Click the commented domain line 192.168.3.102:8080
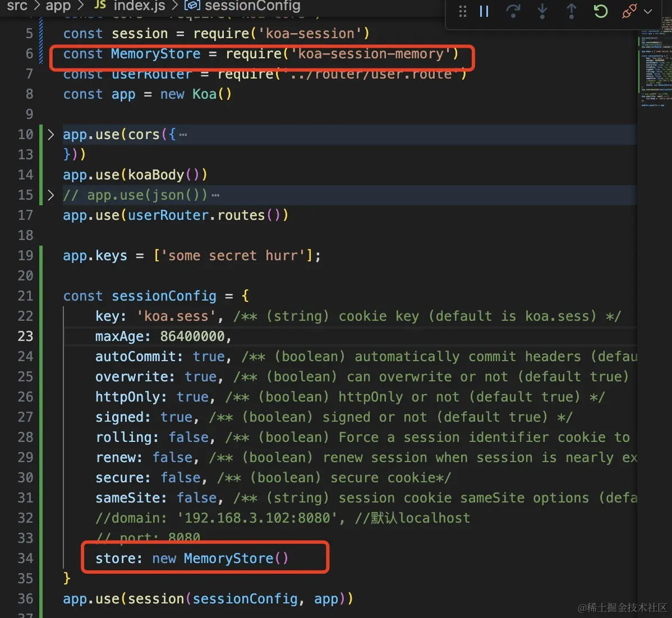The height and width of the screenshot is (618, 672). pyautogui.click(x=282, y=518)
